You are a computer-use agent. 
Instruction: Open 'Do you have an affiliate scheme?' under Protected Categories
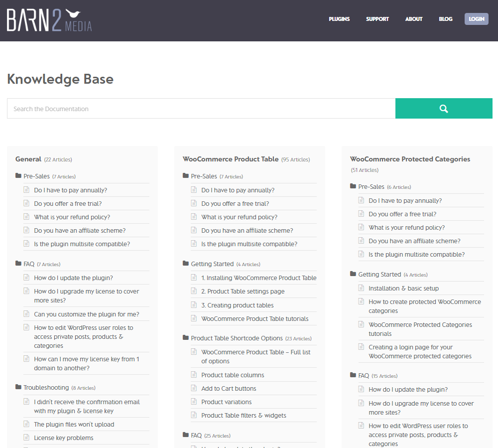(x=414, y=241)
